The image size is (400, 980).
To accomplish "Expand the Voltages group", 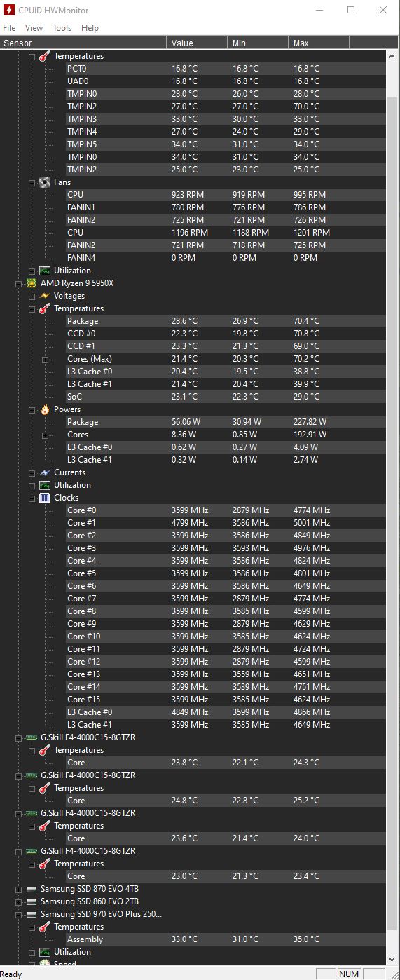I will tap(32, 296).
